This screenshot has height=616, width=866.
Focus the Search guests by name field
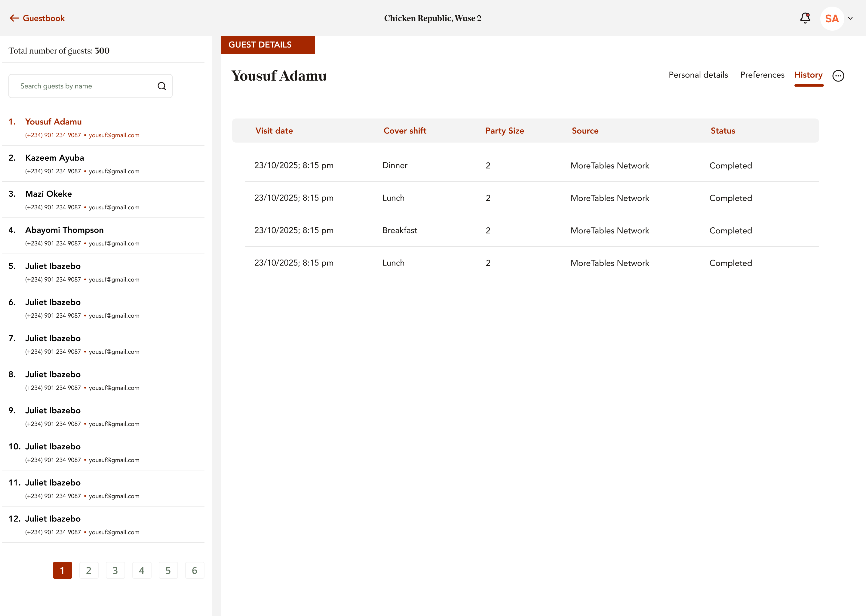90,86
